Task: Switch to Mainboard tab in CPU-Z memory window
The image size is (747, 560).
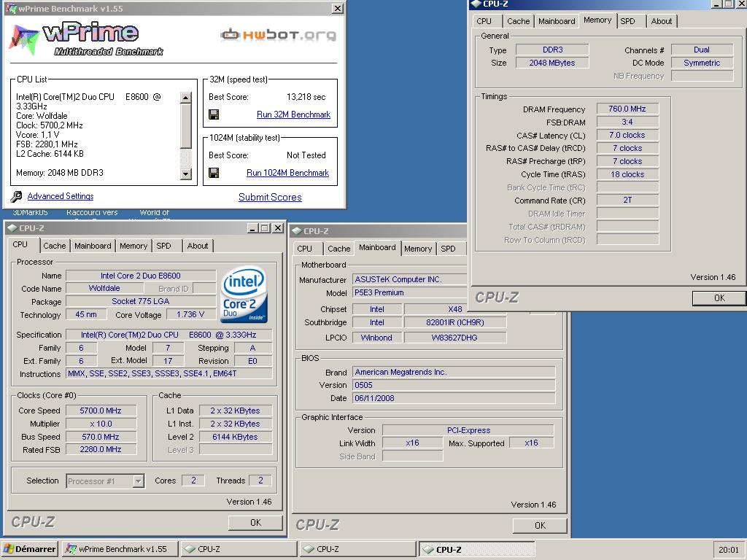Action: click(557, 21)
